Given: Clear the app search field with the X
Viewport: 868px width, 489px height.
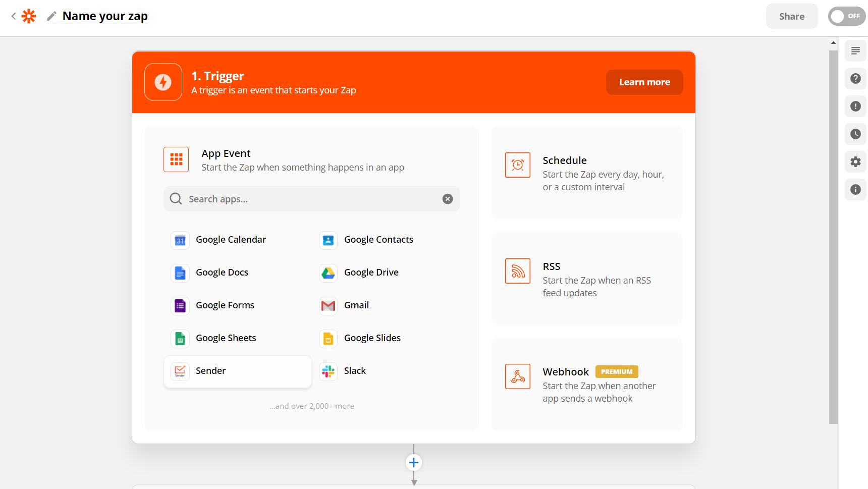Looking at the screenshot, I should click(447, 198).
